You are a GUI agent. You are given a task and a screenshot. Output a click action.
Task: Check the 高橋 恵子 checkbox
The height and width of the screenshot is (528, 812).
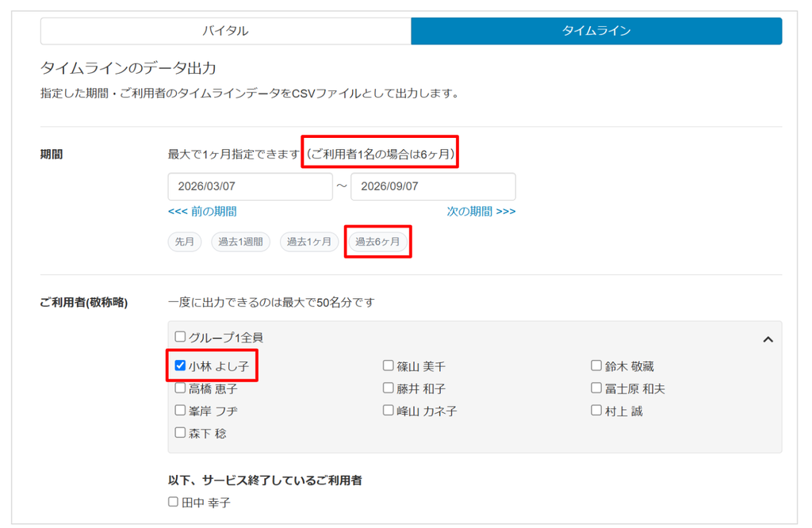[x=180, y=388]
